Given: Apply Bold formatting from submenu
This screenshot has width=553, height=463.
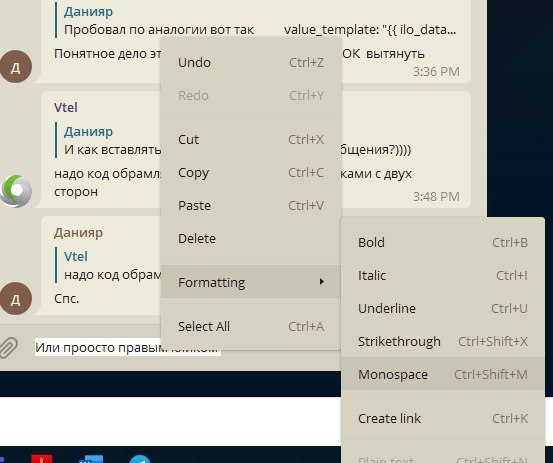Looking at the screenshot, I should pyautogui.click(x=443, y=243).
